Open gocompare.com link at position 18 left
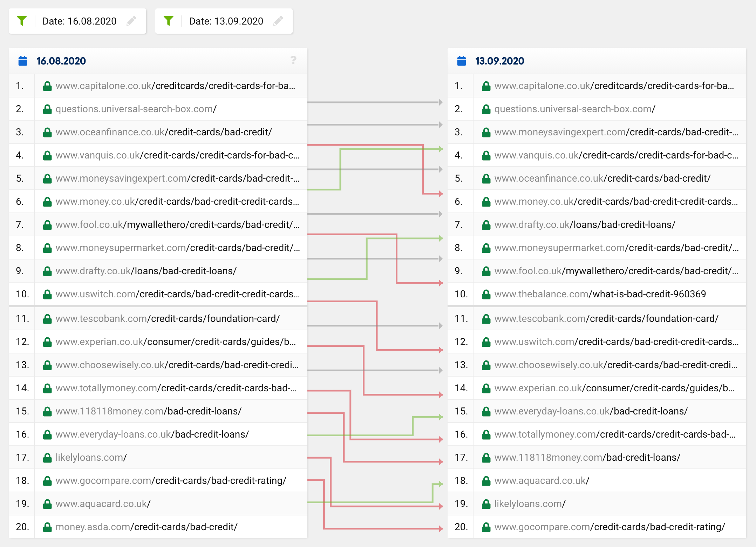756x547 pixels. (x=171, y=481)
